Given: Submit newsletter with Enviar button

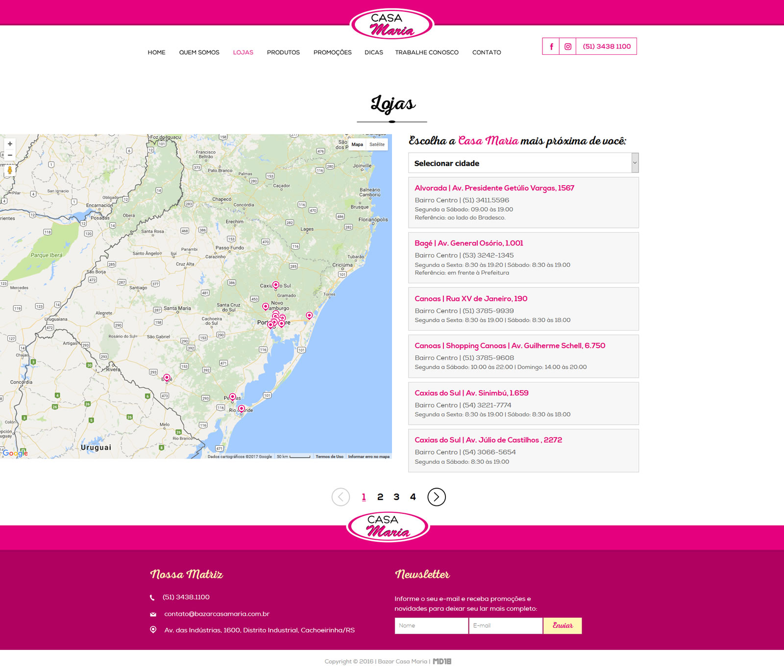Looking at the screenshot, I should tap(563, 625).
